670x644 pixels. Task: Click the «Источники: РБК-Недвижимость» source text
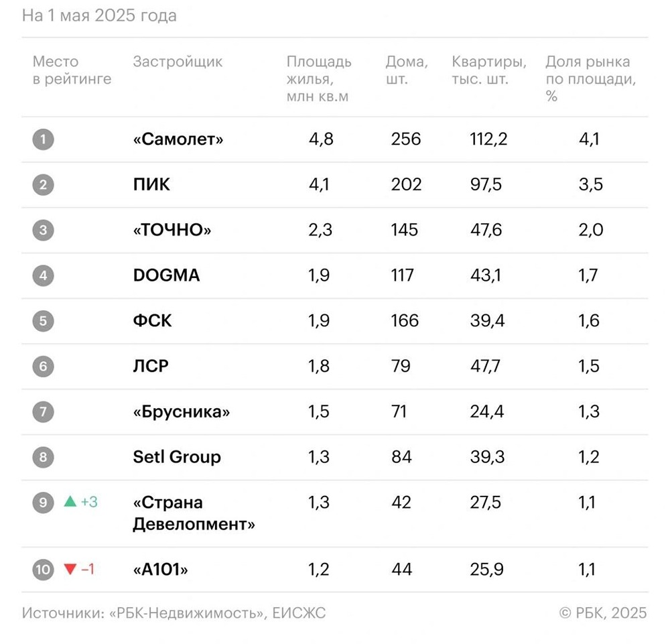174,613
